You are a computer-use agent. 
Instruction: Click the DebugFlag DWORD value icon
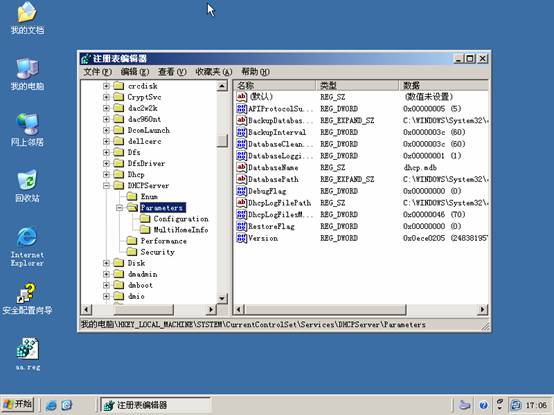click(x=241, y=191)
